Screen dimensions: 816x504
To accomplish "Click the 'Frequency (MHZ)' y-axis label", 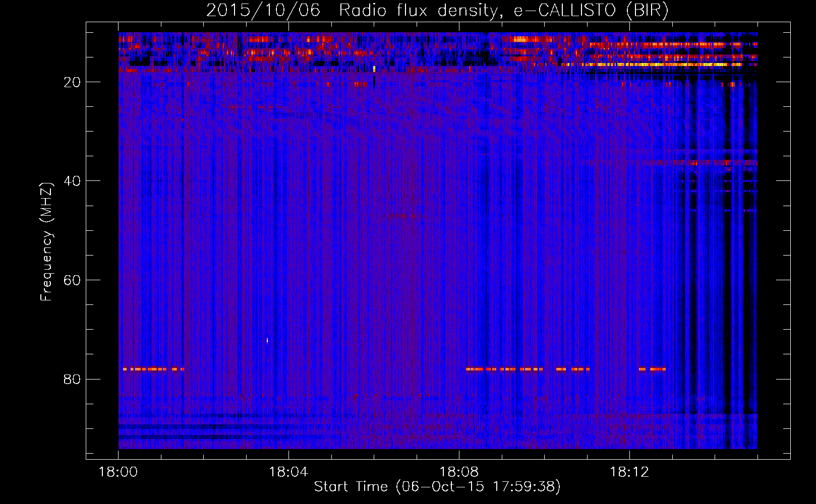I will 46,242.
